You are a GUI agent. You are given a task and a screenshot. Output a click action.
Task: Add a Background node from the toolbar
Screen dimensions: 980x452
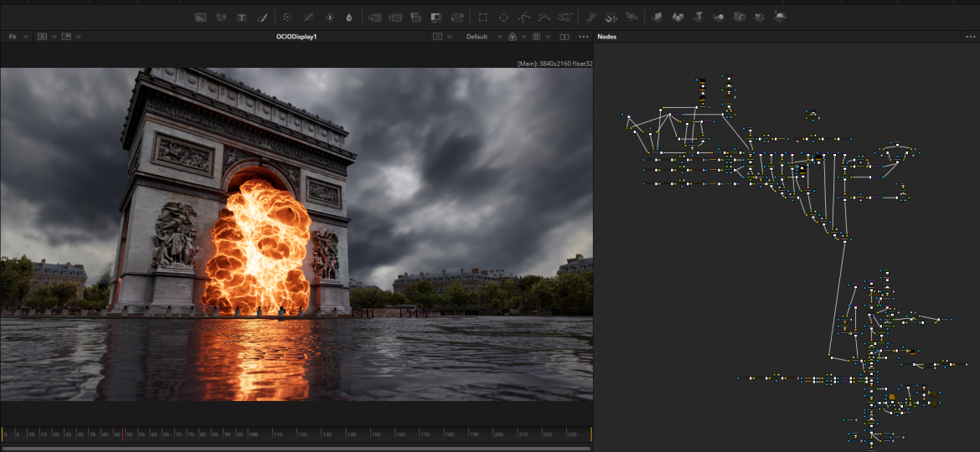201,17
